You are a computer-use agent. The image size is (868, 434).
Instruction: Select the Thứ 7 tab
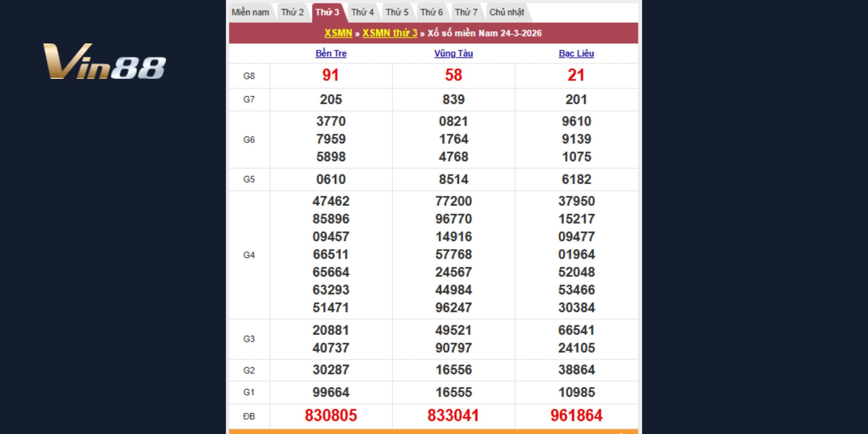pos(466,12)
